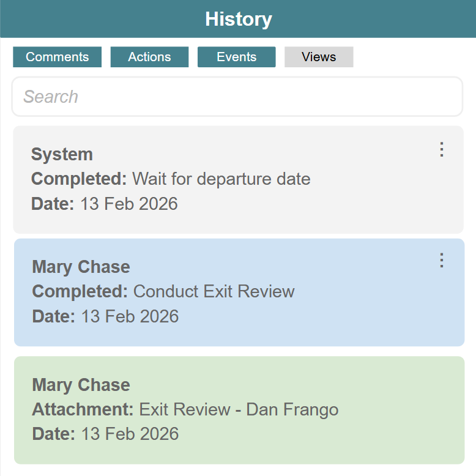The height and width of the screenshot is (476, 476).
Task: Click the History panel header title
Action: (238, 19)
